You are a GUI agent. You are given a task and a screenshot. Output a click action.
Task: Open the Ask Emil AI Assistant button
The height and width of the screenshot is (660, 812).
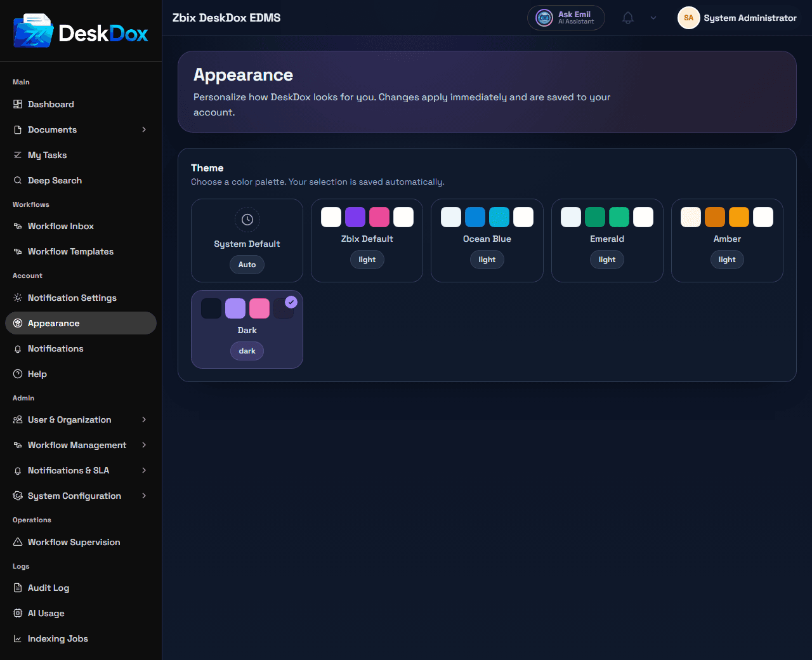566,18
